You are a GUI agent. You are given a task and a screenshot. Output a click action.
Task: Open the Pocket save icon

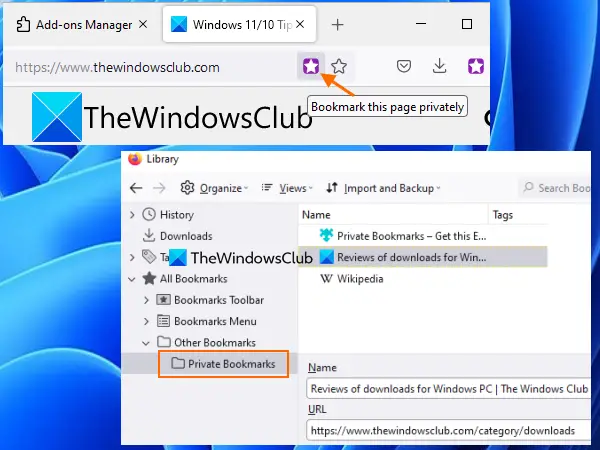click(x=404, y=66)
